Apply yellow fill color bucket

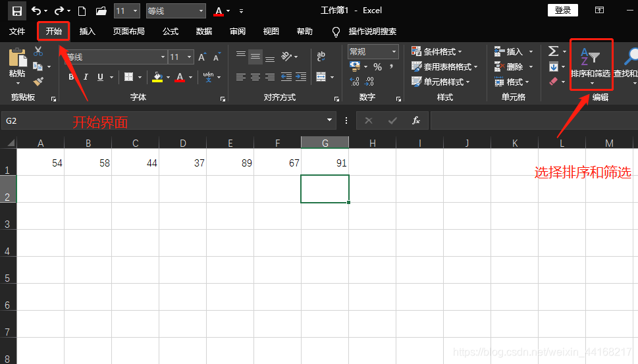tap(157, 76)
